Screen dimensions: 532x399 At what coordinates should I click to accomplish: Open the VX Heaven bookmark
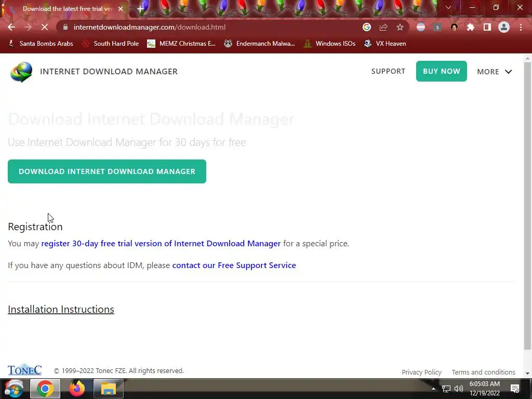pyautogui.click(x=385, y=44)
